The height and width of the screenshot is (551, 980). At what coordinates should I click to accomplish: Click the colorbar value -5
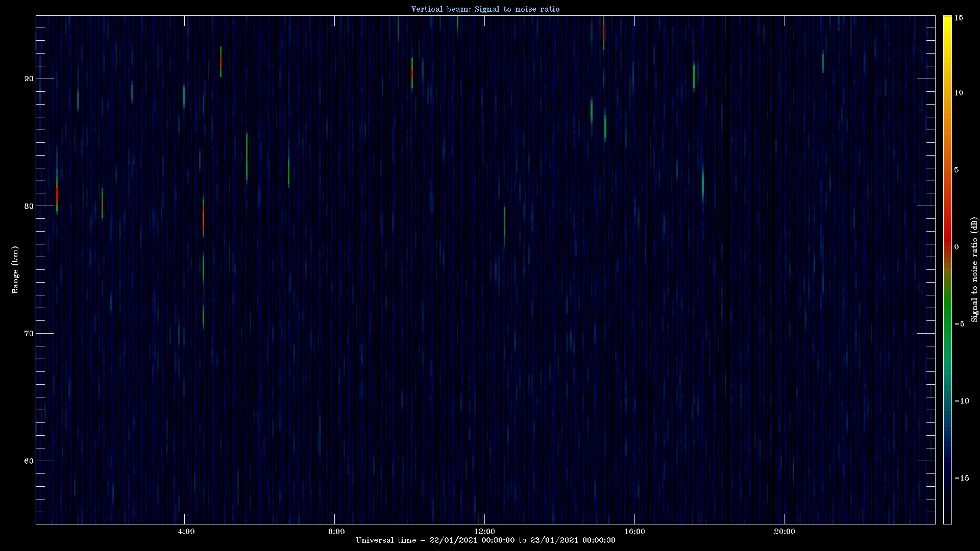click(959, 324)
